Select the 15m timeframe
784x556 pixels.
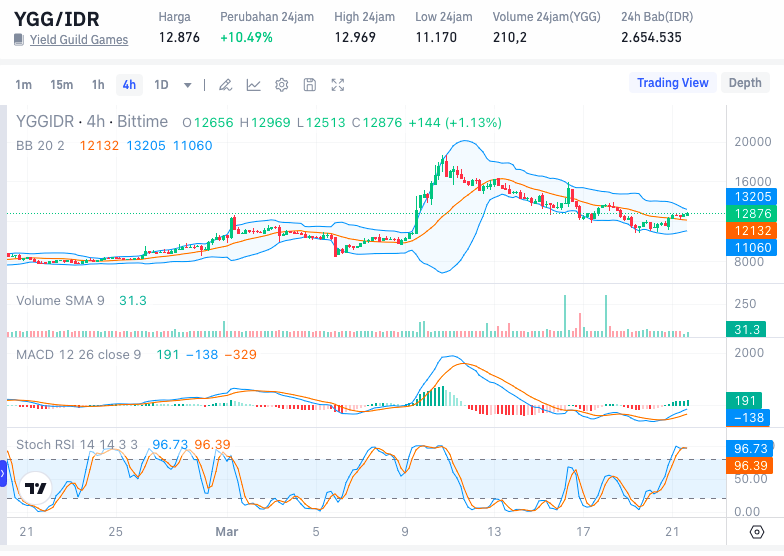(x=61, y=85)
